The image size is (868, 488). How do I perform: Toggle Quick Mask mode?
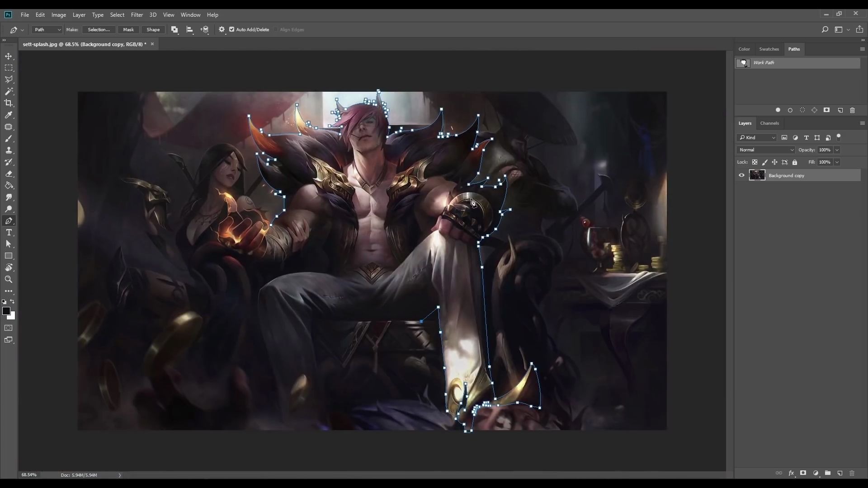pyautogui.click(x=9, y=328)
